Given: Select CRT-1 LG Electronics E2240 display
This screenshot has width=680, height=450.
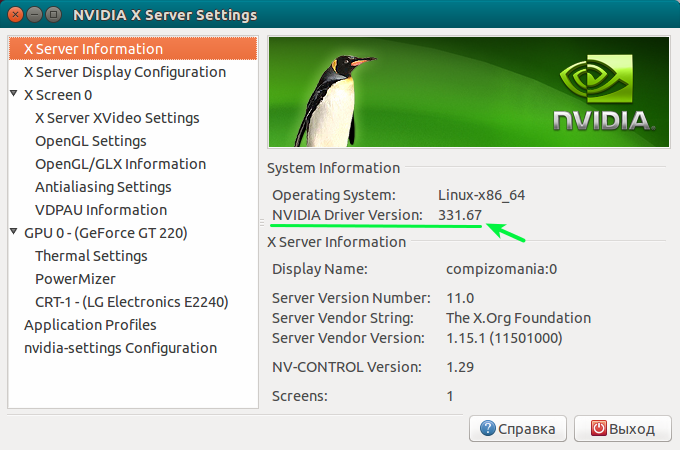Looking at the screenshot, I should point(132,302).
